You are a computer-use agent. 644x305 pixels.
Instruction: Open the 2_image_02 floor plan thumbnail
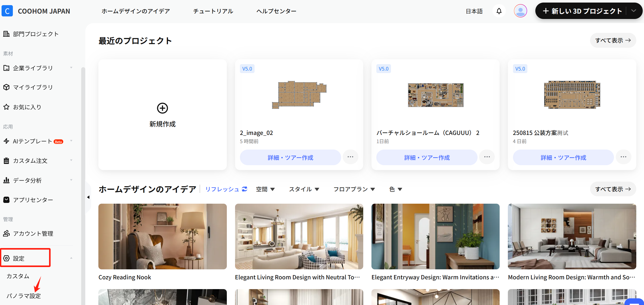299,95
